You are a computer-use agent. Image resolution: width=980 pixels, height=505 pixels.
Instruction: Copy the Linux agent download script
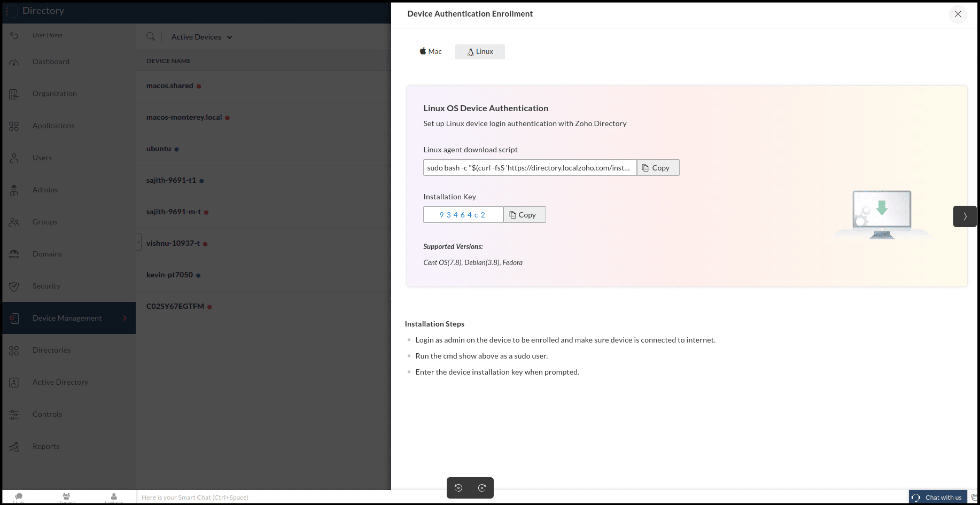tap(658, 168)
